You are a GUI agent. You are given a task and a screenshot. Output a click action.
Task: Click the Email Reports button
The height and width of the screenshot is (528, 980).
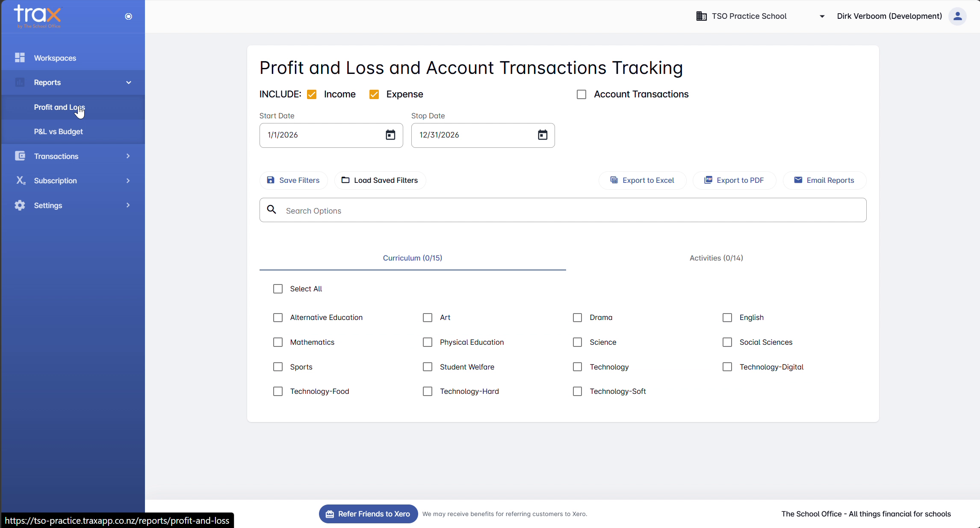824,180
